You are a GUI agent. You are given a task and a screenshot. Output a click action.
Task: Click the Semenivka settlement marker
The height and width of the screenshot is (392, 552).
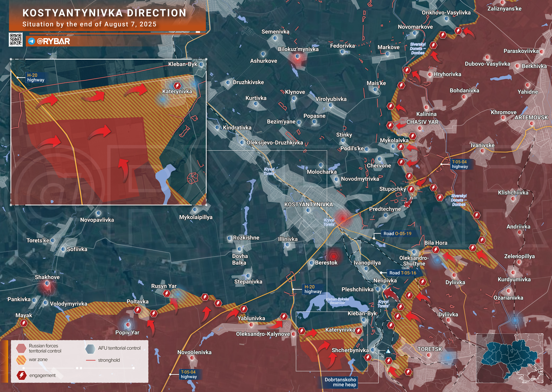point(275,38)
